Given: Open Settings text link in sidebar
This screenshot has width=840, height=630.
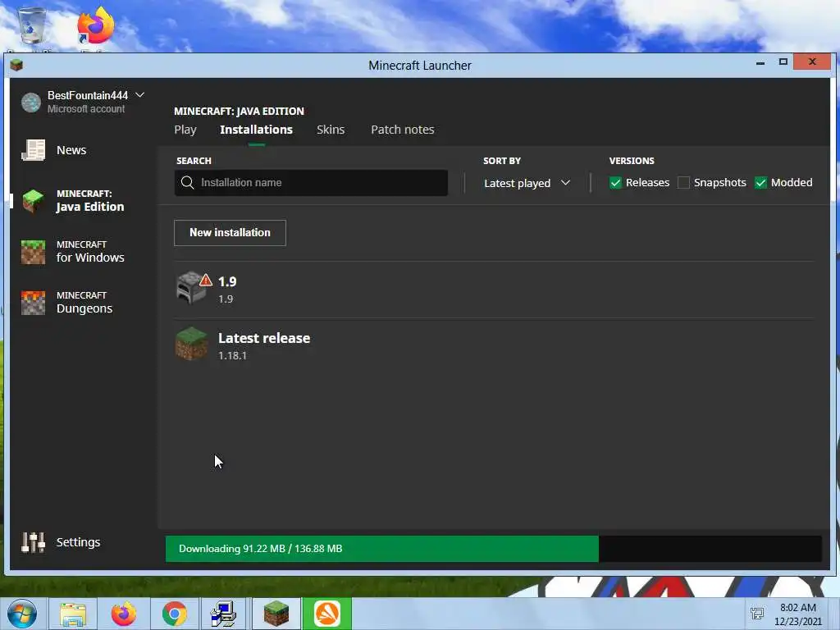Looking at the screenshot, I should pyautogui.click(x=78, y=542).
